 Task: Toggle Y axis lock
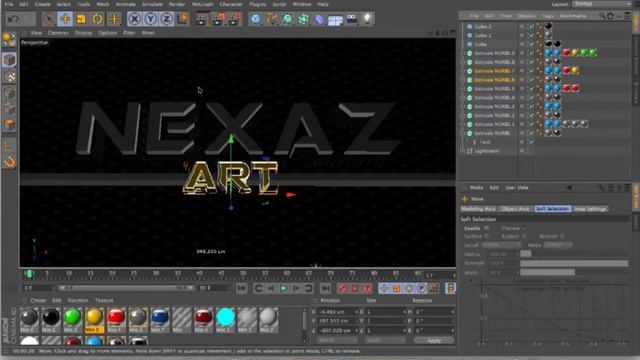151,19
